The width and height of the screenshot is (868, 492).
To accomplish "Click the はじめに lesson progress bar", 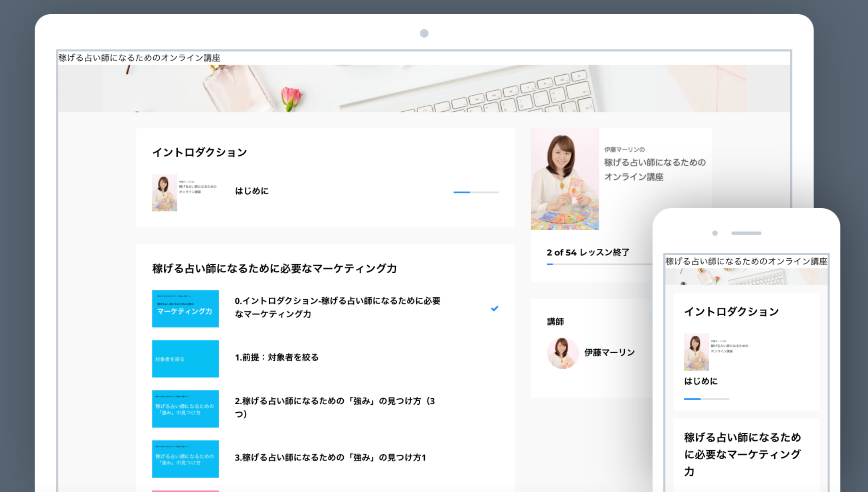I will coord(476,192).
